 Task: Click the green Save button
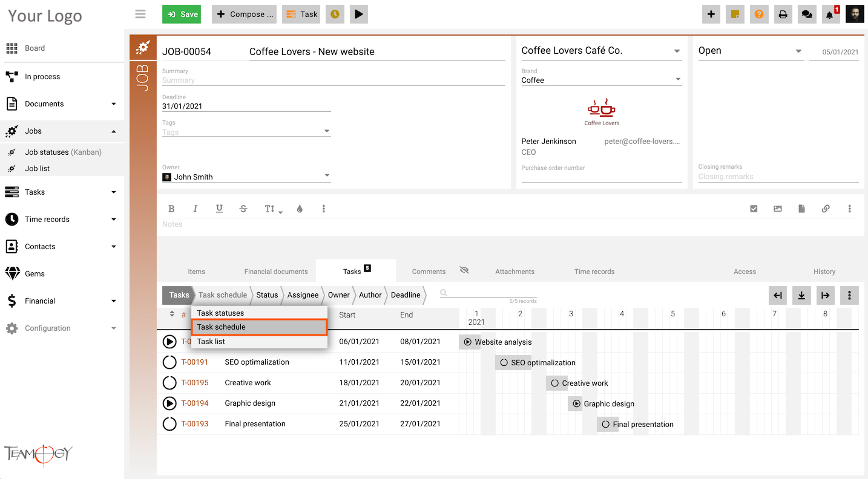pos(182,14)
